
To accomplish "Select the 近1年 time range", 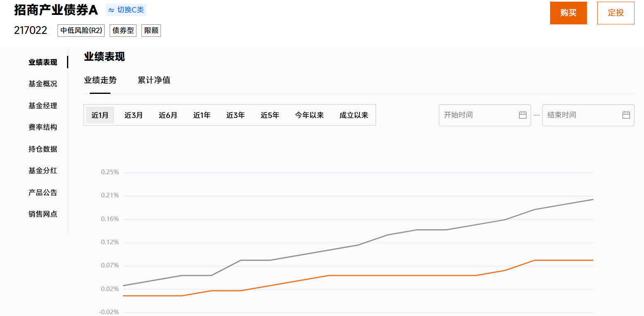I will [202, 115].
